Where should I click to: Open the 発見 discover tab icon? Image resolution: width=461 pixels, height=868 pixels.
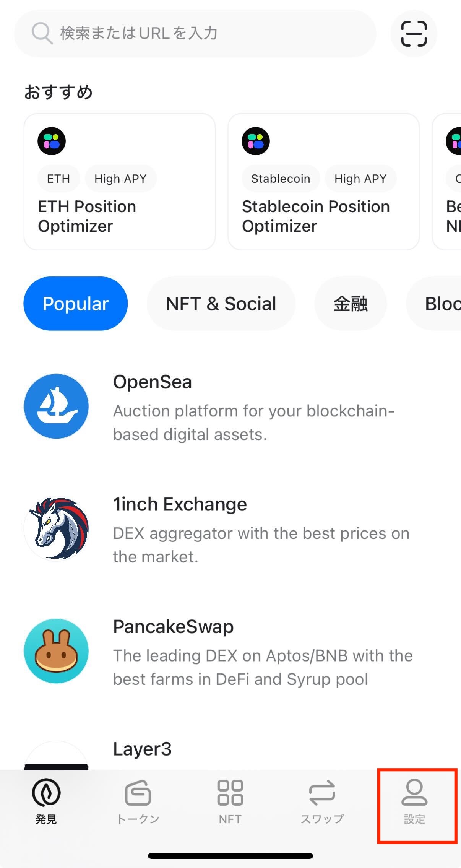click(x=46, y=793)
